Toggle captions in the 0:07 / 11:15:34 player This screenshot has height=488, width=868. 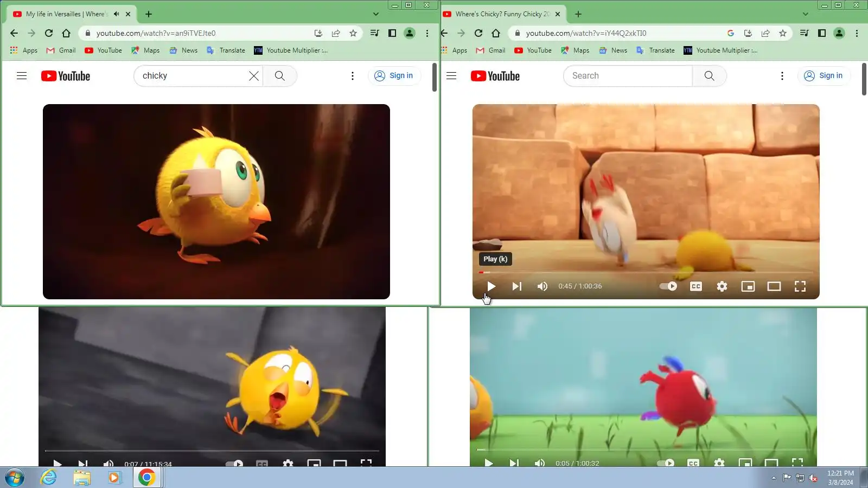(x=262, y=464)
